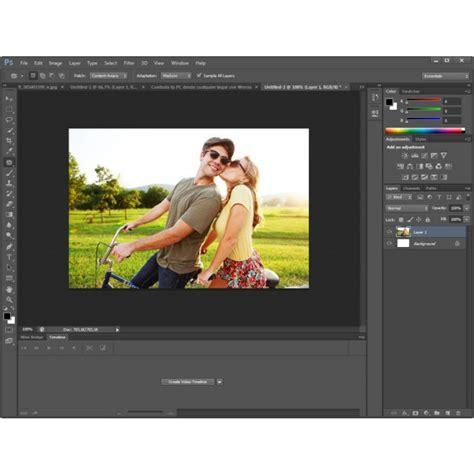Viewport: 474px width, 474px height.
Task: Hide Layer 1 using eye icon
Action: 389,232
